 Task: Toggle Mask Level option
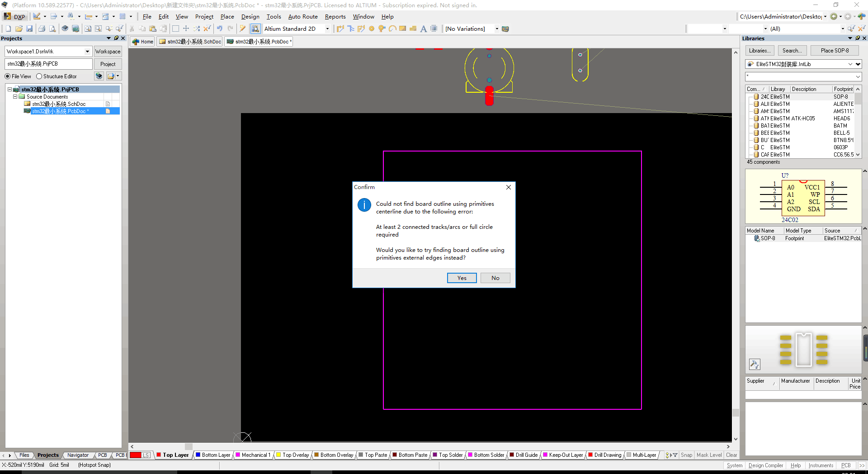point(709,455)
